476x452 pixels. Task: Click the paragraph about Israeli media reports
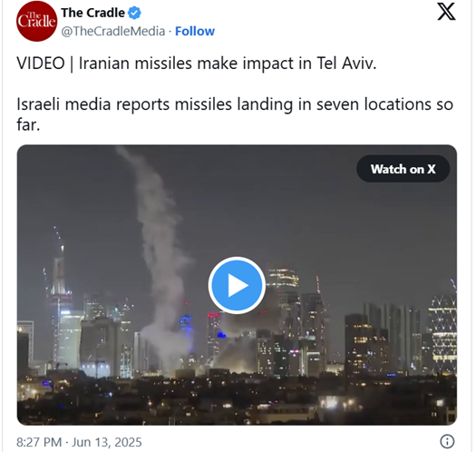pos(235,114)
